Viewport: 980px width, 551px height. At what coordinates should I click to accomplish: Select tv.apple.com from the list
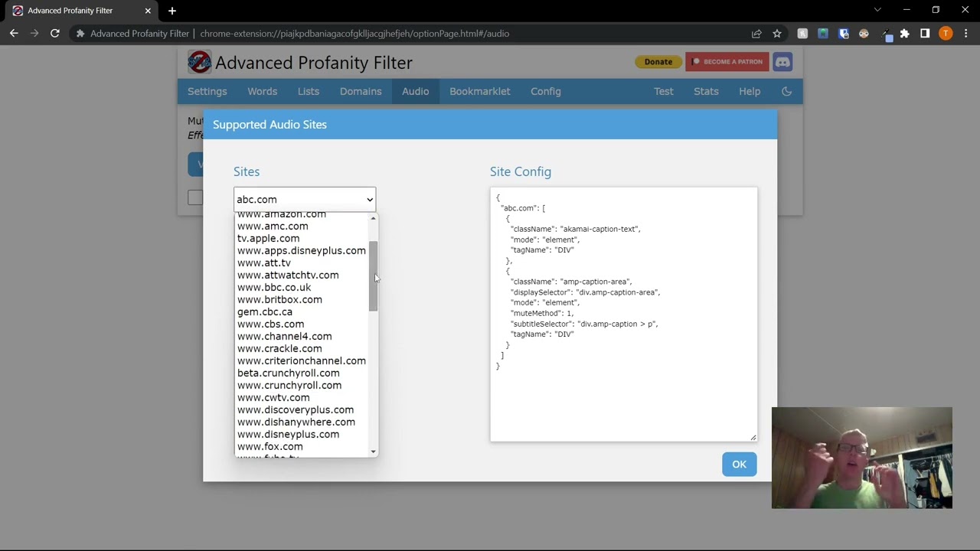(302, 239)
